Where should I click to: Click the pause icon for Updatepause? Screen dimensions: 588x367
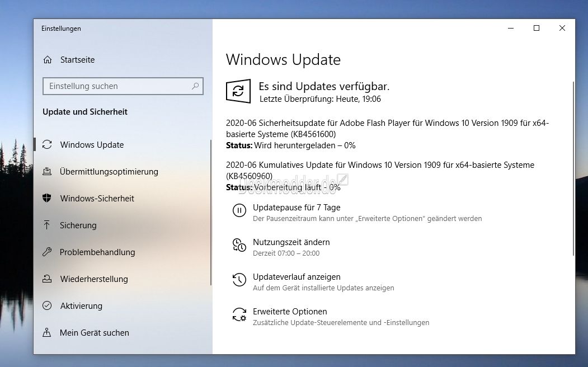point(239,210)
